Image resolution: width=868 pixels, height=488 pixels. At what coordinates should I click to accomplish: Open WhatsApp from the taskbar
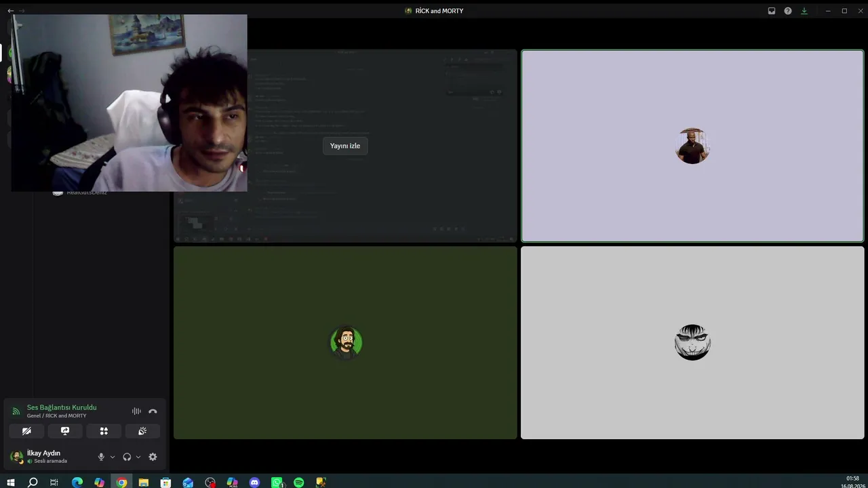tap(277, 483)
